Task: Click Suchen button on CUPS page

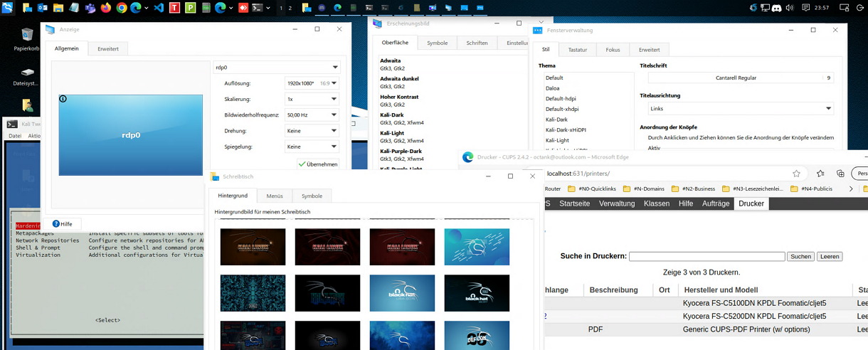Action: [x=800, y=256]
